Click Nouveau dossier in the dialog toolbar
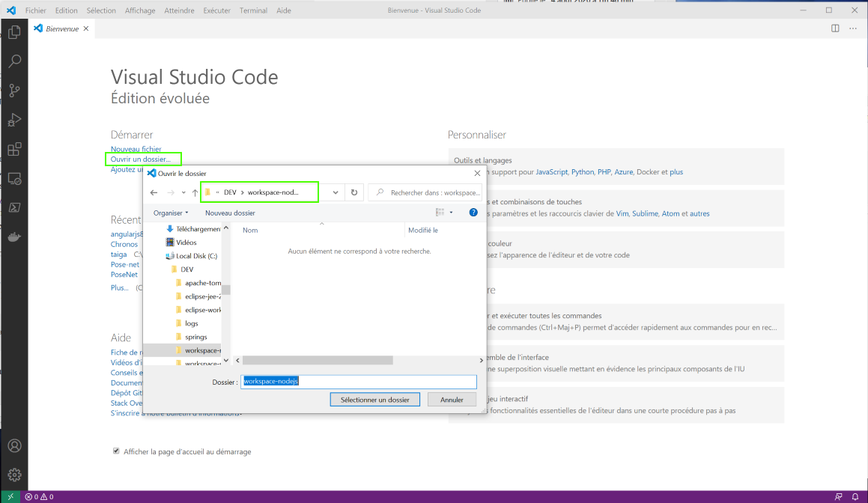The height and width of the screenshot is (503, 868). pyautogui.click(x=230, y=213)
